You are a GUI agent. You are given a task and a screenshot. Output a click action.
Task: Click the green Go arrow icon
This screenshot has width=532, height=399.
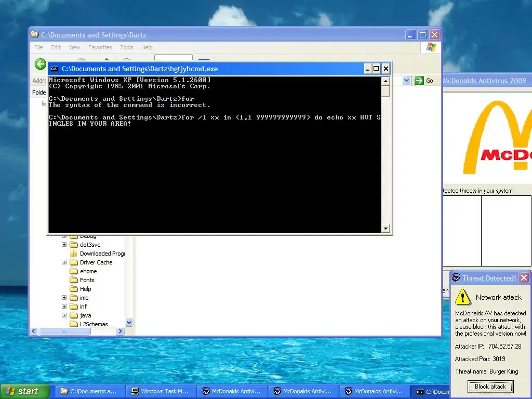(419, 81)
